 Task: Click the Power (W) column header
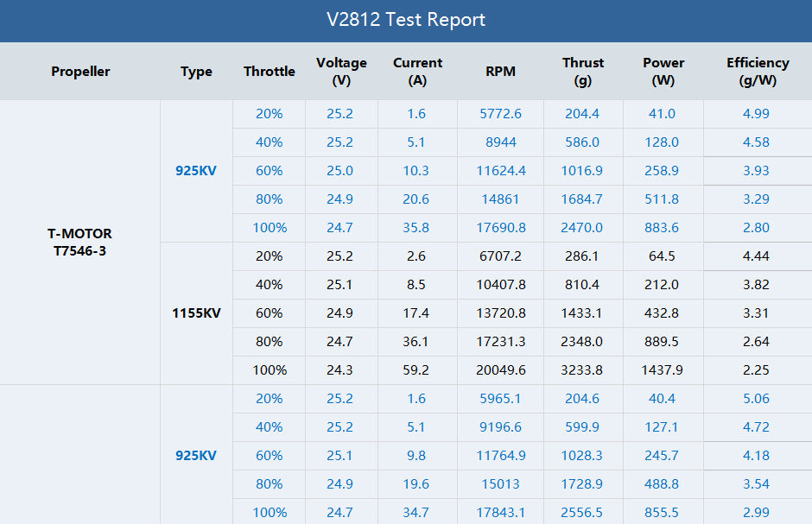pos(663,72)
